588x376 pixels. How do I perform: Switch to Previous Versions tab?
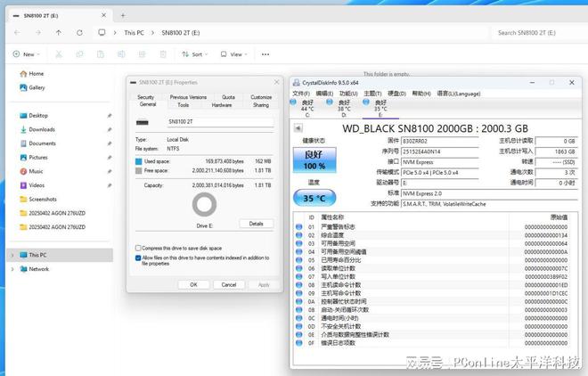pos(188,97)
